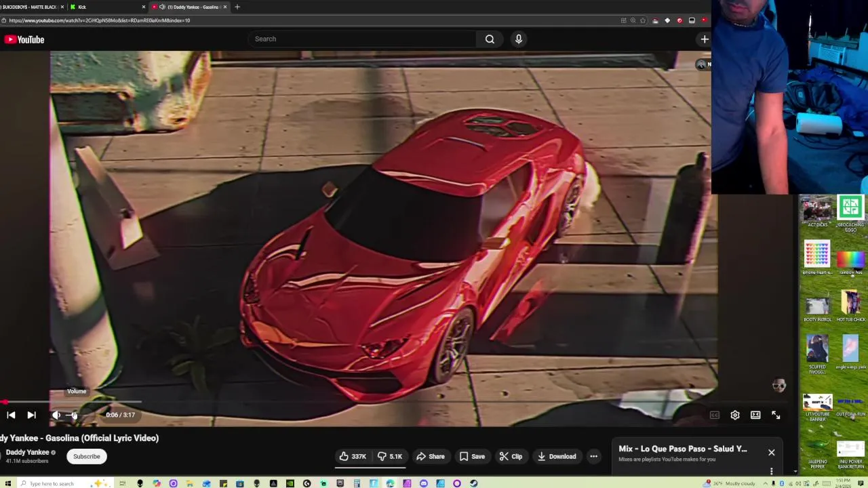This screenshot has width=868, height=488.
Task: Click the video title text
Action: click(x=79, y=438)
